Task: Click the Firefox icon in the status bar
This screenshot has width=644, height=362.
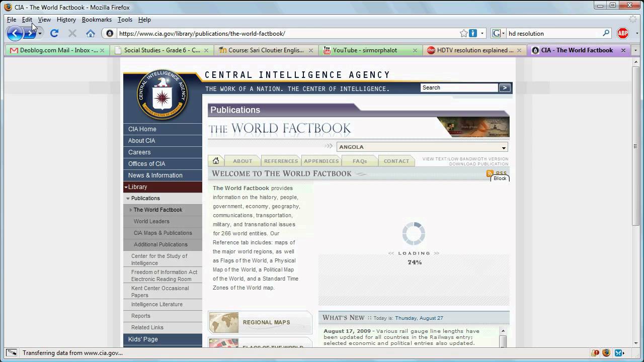Action: point(606,353)
